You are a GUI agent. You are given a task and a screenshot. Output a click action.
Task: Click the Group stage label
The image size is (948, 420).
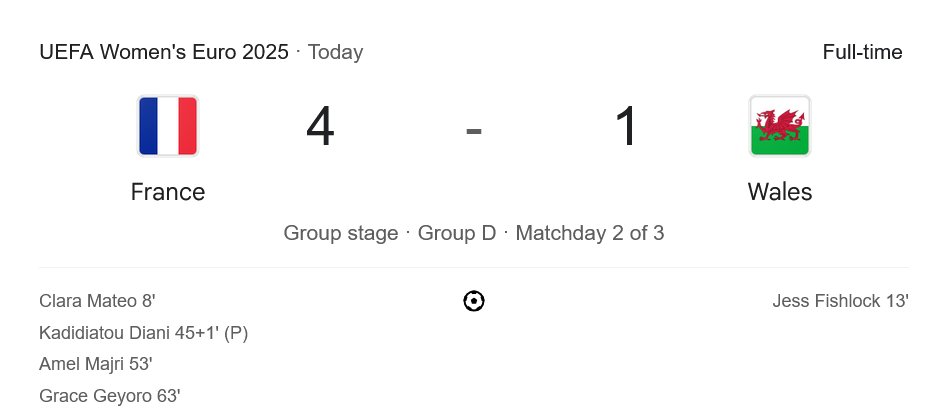click(x=341, y=233)
